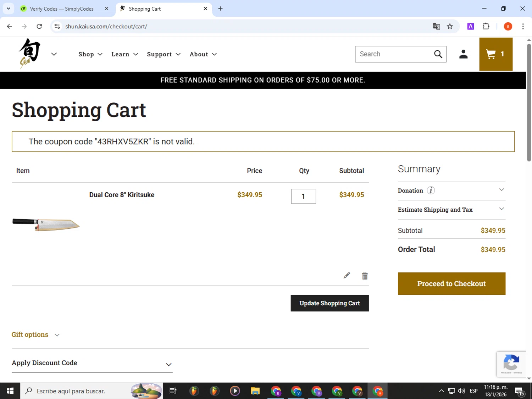Click Update Shopping Cart button

(329, 303)
